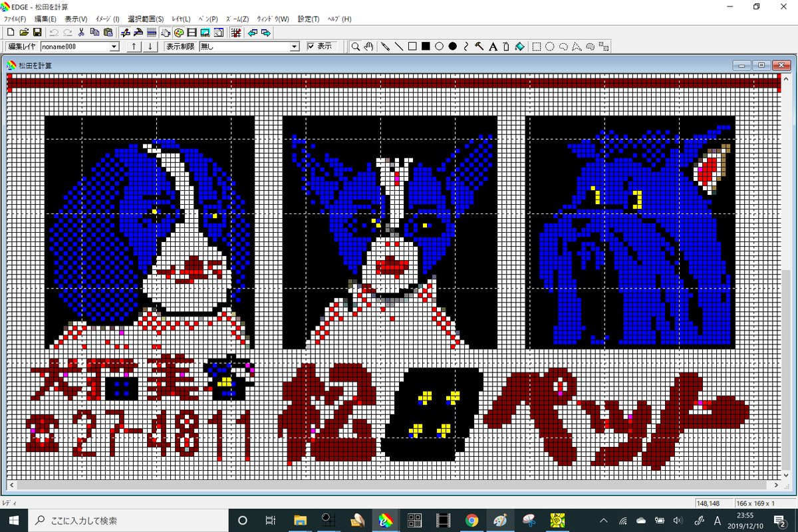Open the color palette window icon
Viewport: 798px width, 532px height.
coord(179,32)
